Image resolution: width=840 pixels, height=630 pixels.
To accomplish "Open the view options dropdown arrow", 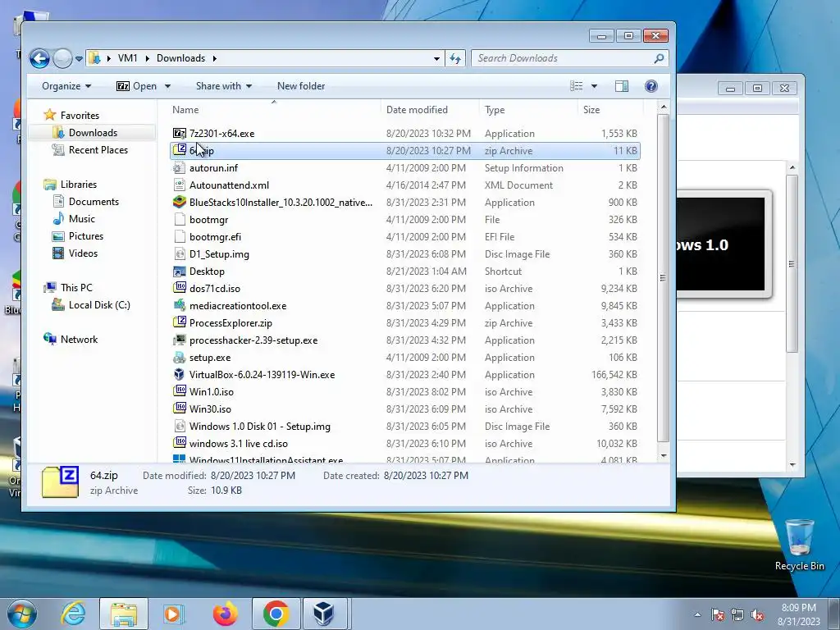I will tap(594, 86).
